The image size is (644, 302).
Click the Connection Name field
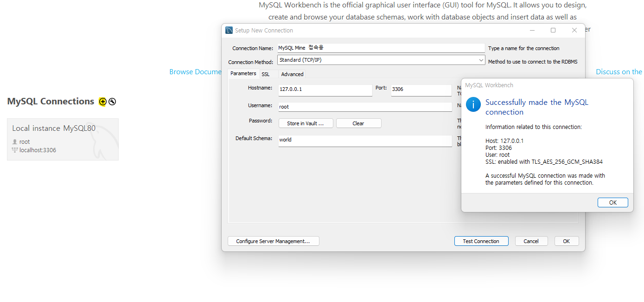point(381,48)
